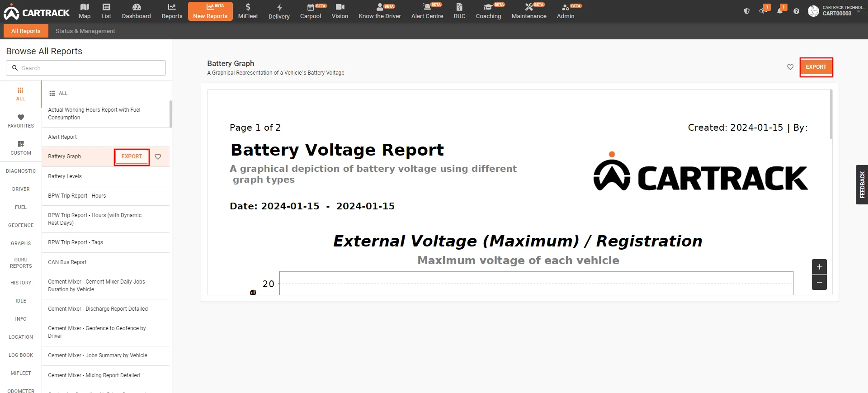Open the Admin users icon
Image resolution: width=868 pixels, height=393 pixels.
pos(565,7)
